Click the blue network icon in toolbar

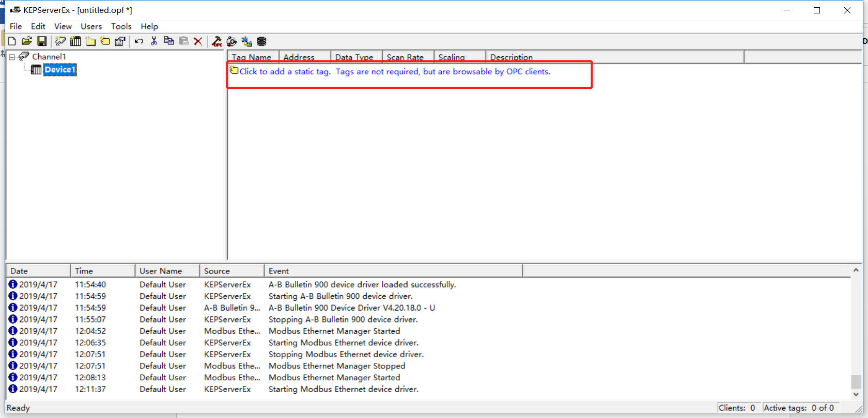pos(246,41)
